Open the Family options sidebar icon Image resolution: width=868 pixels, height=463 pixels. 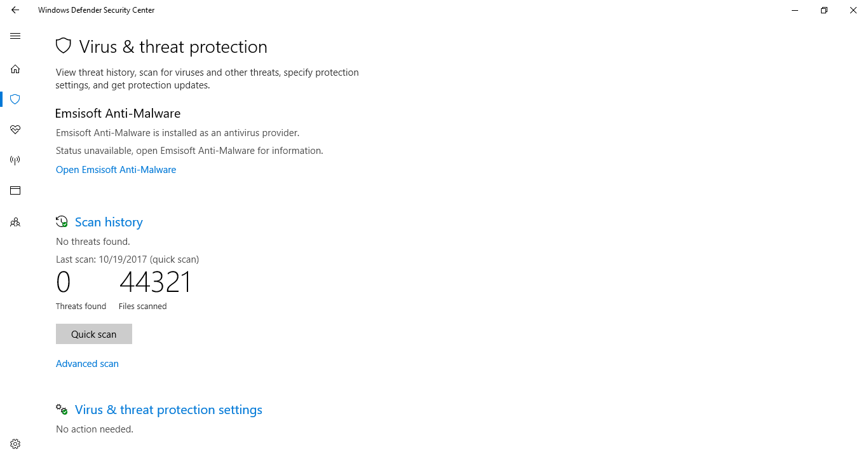(15, 223)
